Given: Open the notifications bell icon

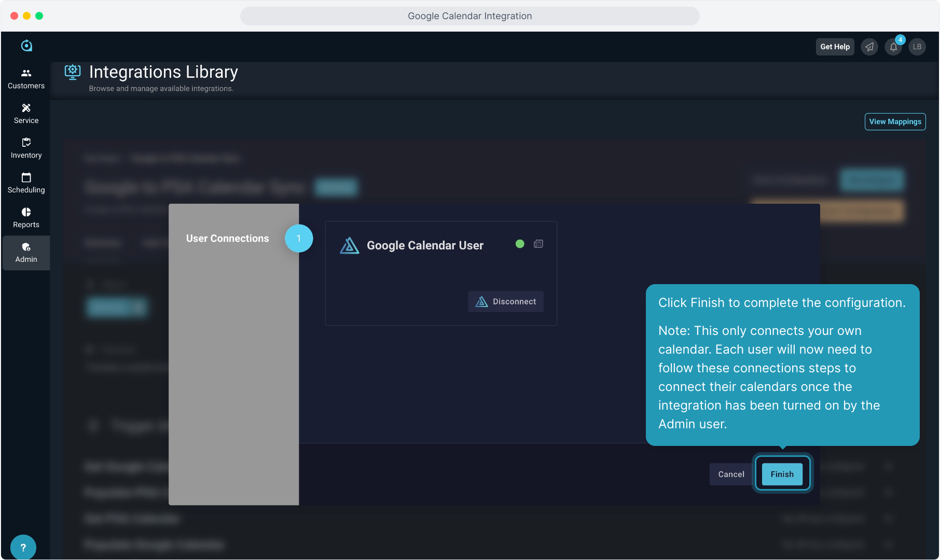Looking at the screenshot, I should click(x=893, y=47).
